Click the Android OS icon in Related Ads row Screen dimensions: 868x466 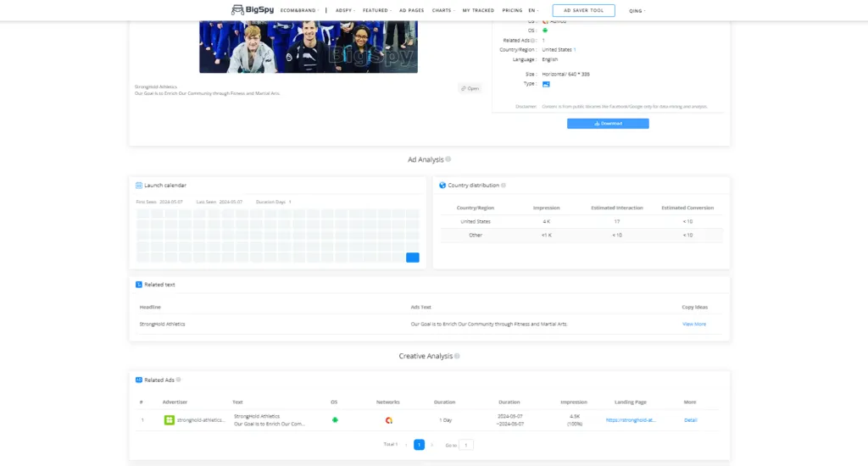[335, 419]
